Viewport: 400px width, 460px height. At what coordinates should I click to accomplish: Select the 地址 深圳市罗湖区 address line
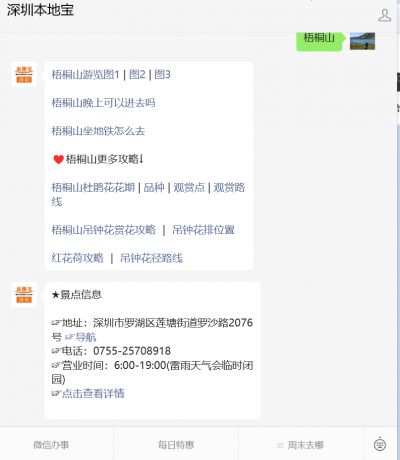(152, 329)
